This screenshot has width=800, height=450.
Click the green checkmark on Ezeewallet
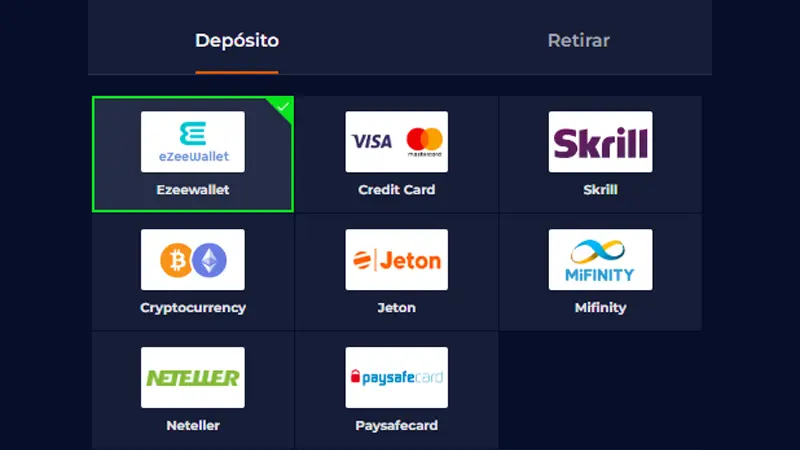[283, 107]
